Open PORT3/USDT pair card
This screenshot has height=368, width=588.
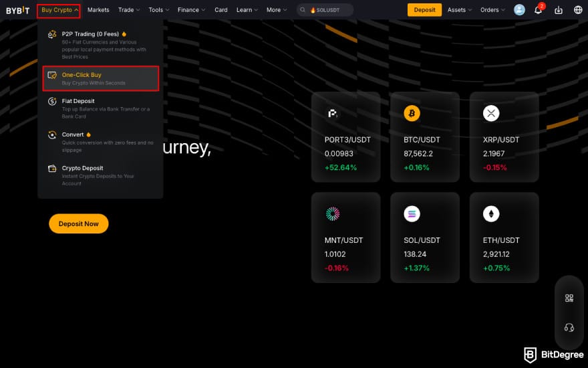(x=345, y=137)
